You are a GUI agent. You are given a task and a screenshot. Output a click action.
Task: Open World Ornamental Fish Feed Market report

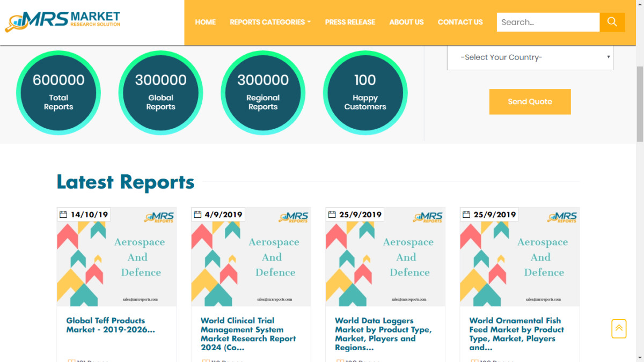[x=517, y=334]
